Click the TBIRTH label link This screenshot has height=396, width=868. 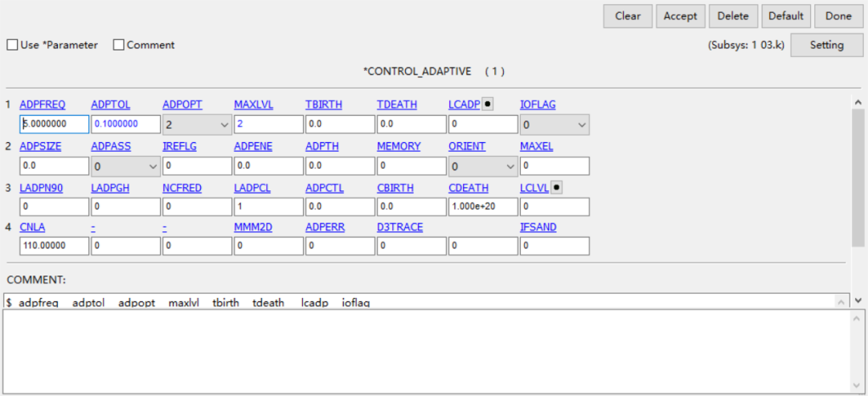pos(324,104)
